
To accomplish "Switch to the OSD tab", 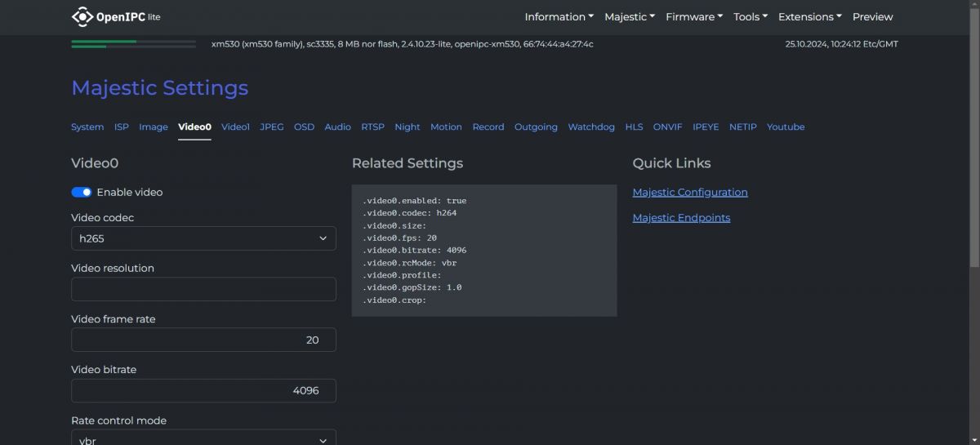I will click(304, 127).
